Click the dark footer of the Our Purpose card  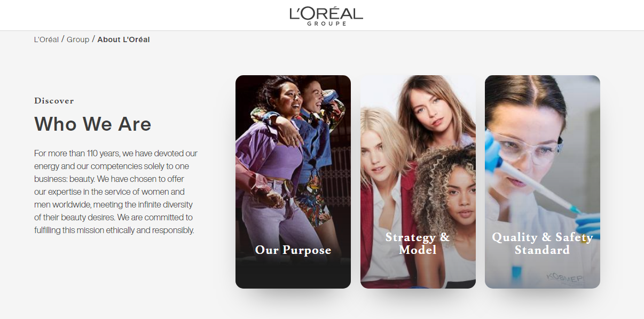(293, 275)
